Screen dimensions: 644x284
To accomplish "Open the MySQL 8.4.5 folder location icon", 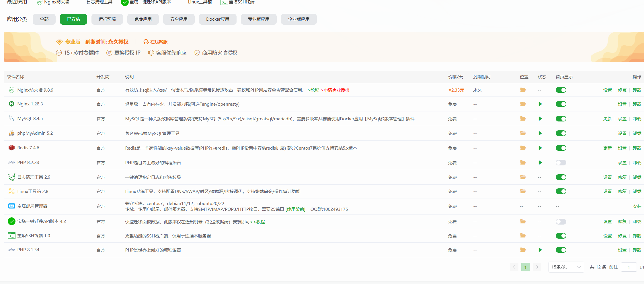I will [523, 119].
